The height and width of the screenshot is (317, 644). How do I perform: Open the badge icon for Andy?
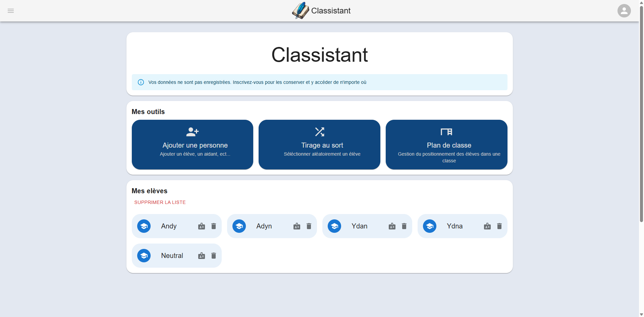click(x=202, y=226)
